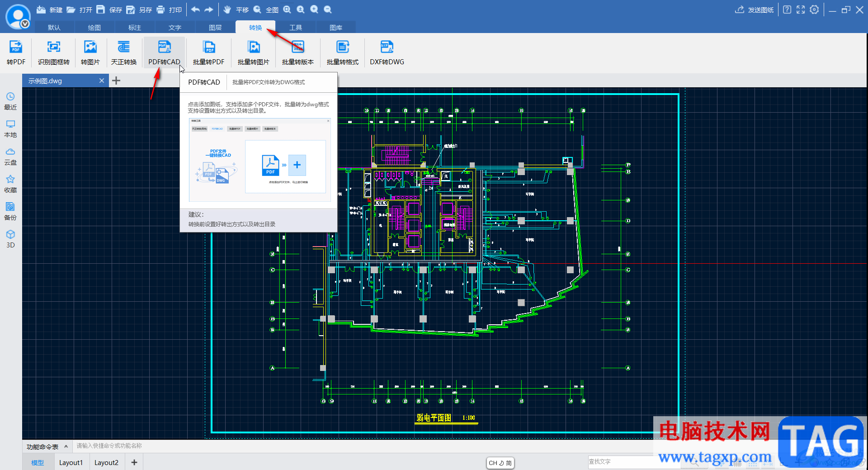Switch to the 工具 ribbon tab
Viewport: 868px width, 470px height.
tap(296, 28)
